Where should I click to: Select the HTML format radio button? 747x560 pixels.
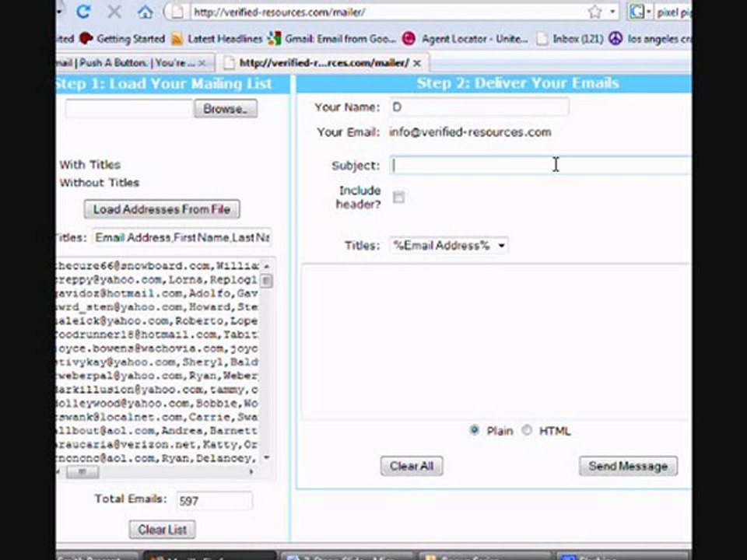coord(527,430)
